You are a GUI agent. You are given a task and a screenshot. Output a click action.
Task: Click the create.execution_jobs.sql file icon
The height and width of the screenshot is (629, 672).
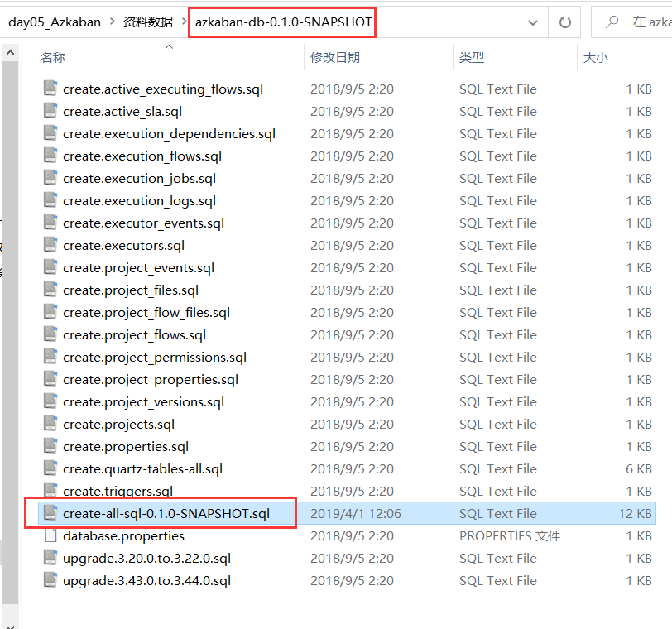click(50, 177)
